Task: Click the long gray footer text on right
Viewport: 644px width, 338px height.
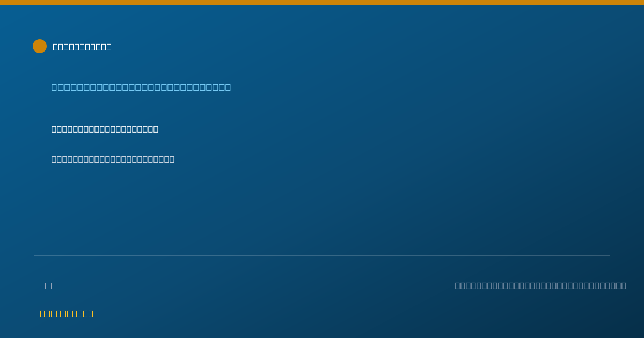Action: [x=540, y=285]
